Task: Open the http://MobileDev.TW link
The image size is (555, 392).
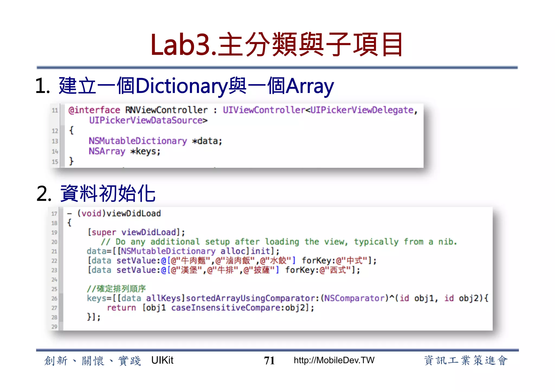Action: (334, 360)
